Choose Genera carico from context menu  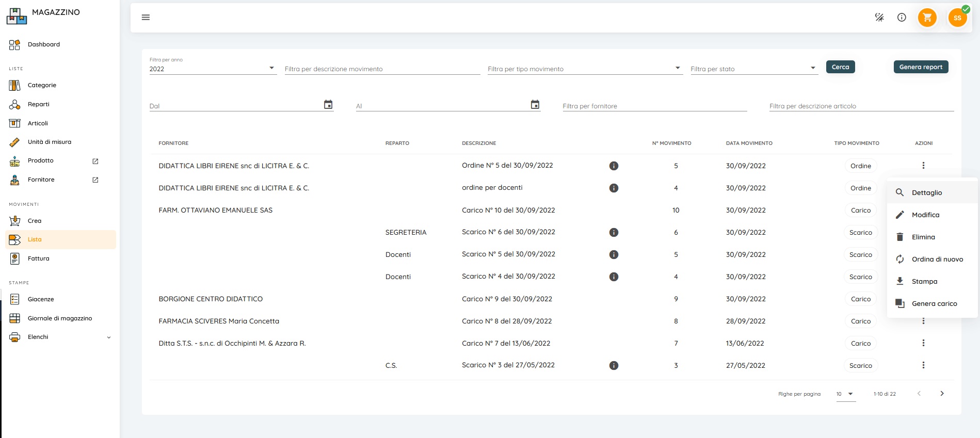point(934,303)
